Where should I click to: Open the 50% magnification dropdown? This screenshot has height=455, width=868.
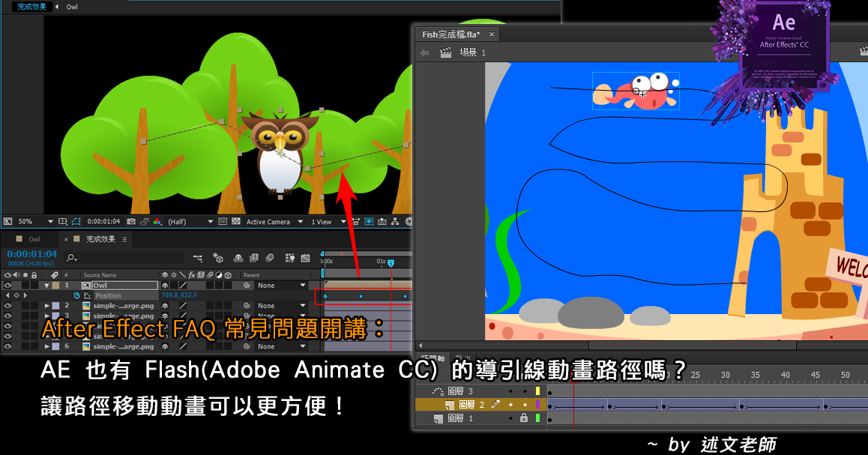(35, 221)
